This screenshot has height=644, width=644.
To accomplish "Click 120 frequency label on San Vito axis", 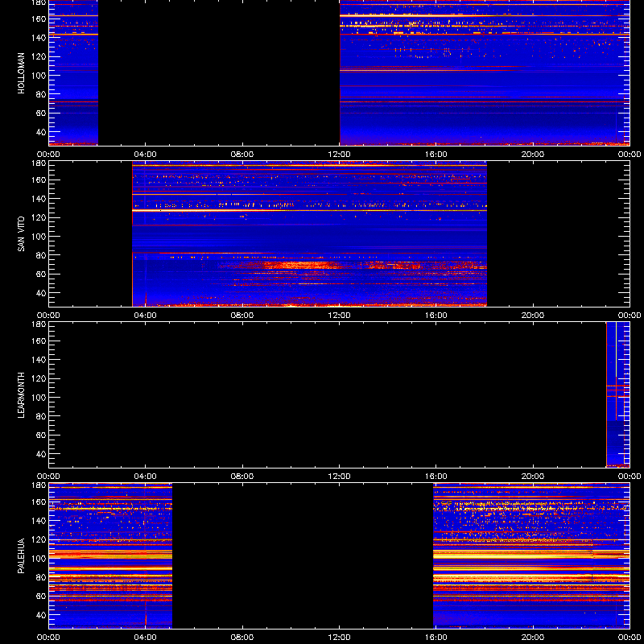I will [40, 217].
